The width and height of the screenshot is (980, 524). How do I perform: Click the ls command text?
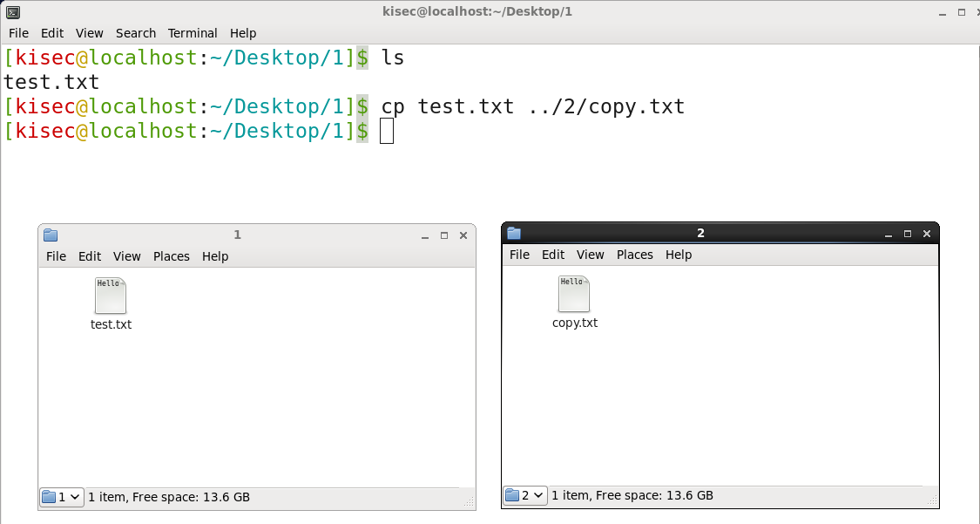[393, 58]
